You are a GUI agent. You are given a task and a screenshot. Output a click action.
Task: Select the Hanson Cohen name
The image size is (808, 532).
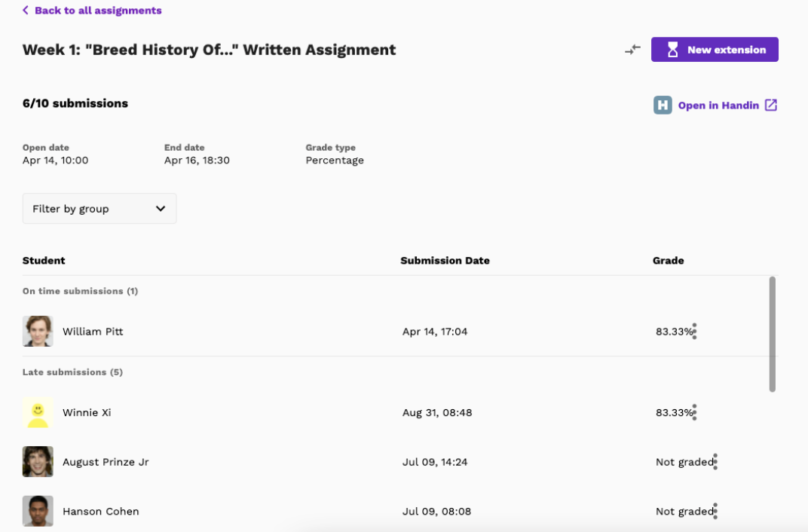pyautogui.click(x=100, y=512)
